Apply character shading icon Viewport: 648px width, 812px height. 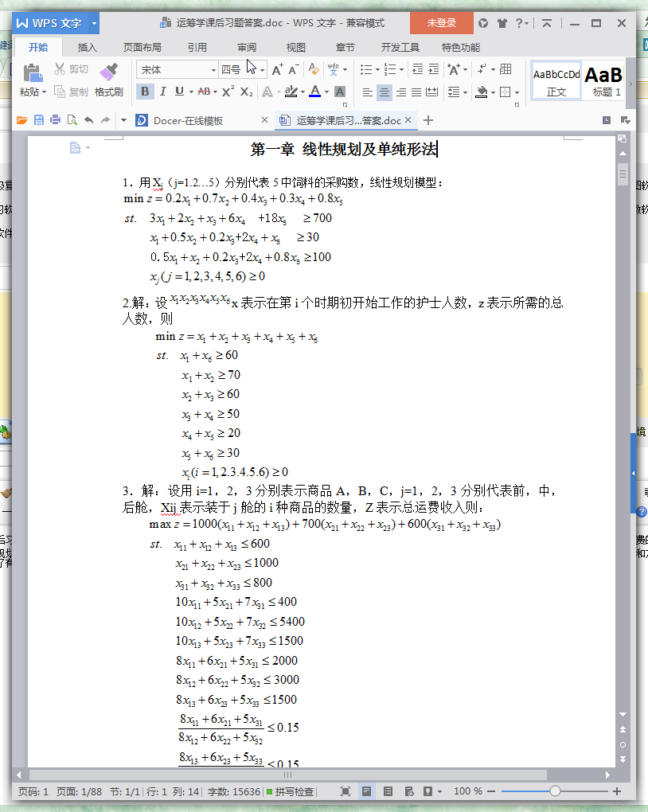pyautogui.click(x=340, y=92)
